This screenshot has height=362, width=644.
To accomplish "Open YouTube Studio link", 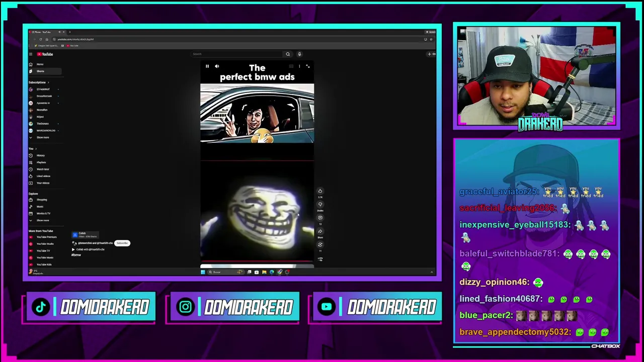I will [x=44, y=244].
